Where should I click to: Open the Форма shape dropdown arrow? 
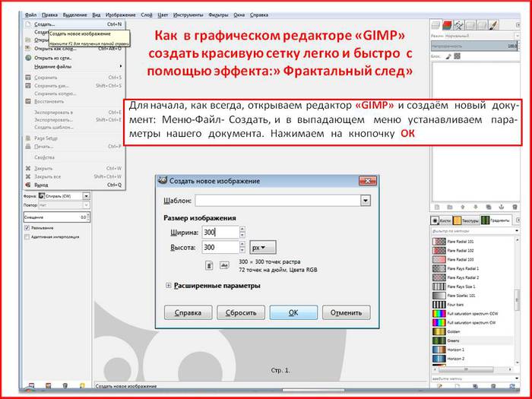tap(86, 196)
